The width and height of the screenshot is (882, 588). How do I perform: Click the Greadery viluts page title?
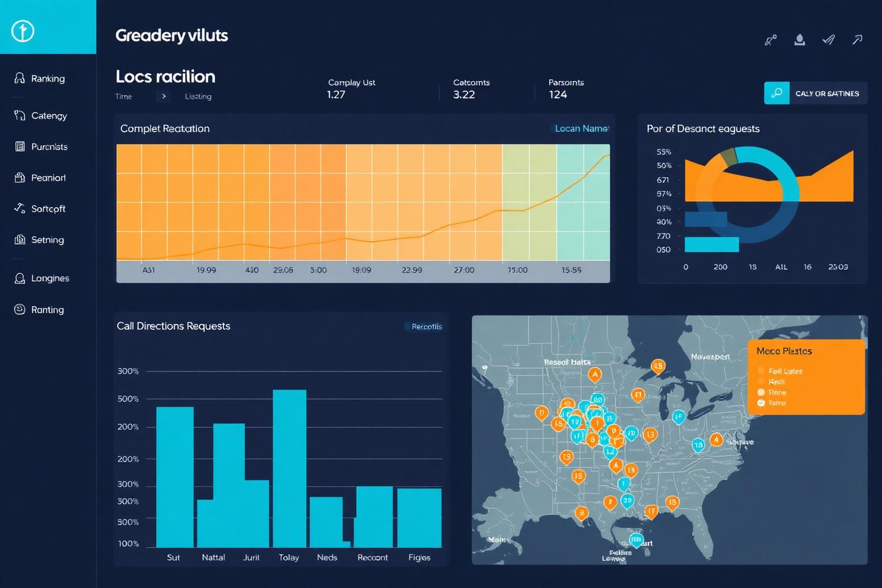point(172,35)
